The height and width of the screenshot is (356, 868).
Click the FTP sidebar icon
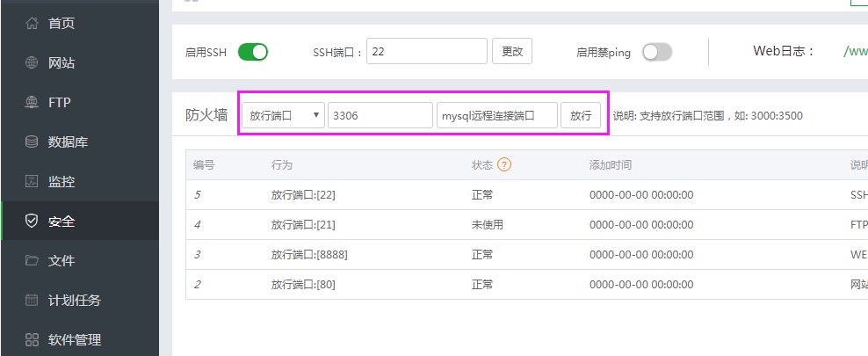click(32, 102)
